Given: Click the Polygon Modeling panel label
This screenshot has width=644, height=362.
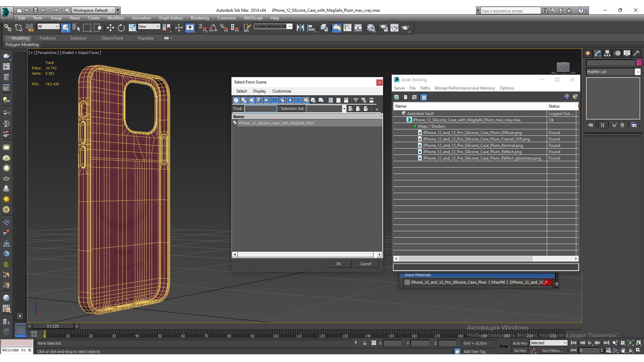Looking at the screenshot, I should coord(22,45).
